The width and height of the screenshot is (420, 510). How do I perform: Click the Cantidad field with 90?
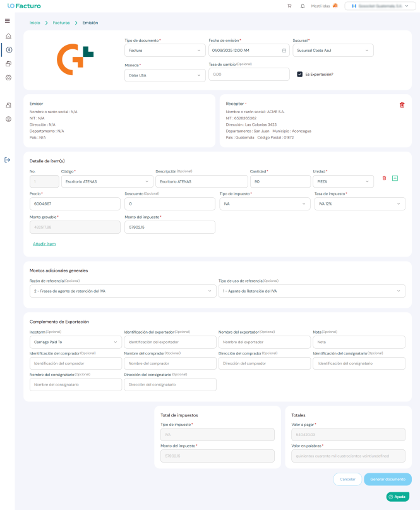point(280,181)
